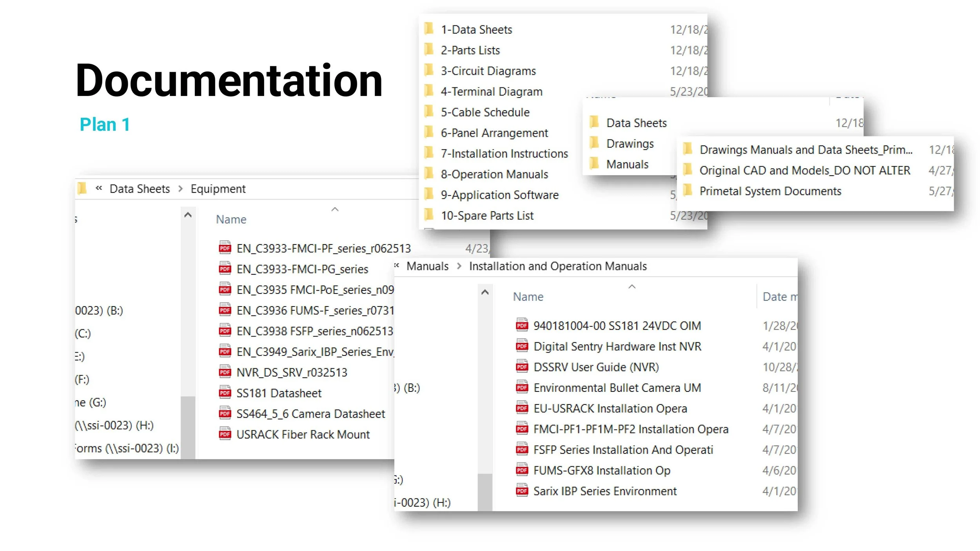Screen dimensions: 980x551
Task: Click PDF icon for USRACK Fiber Rack Mount
Action: click(x=225, y=434)
